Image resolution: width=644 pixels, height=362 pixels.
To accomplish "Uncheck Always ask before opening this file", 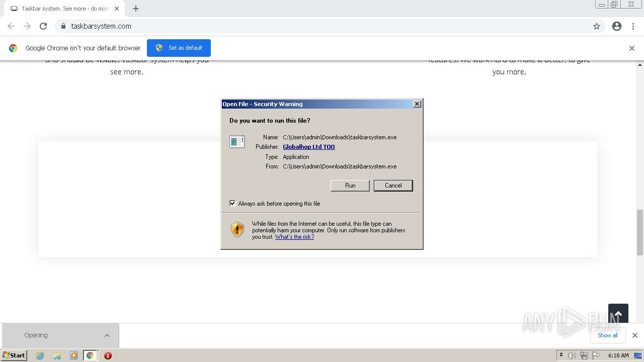I will pyautogui.click(x=232, y=204).
